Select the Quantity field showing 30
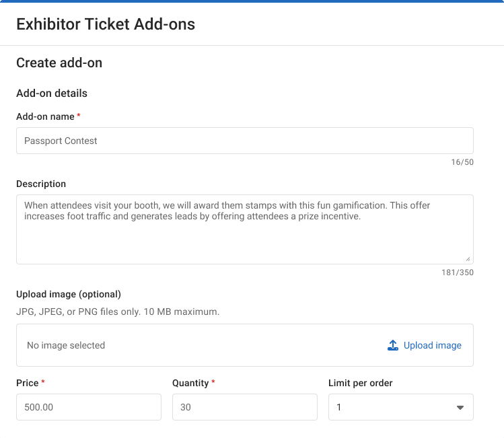 point(244,407)
